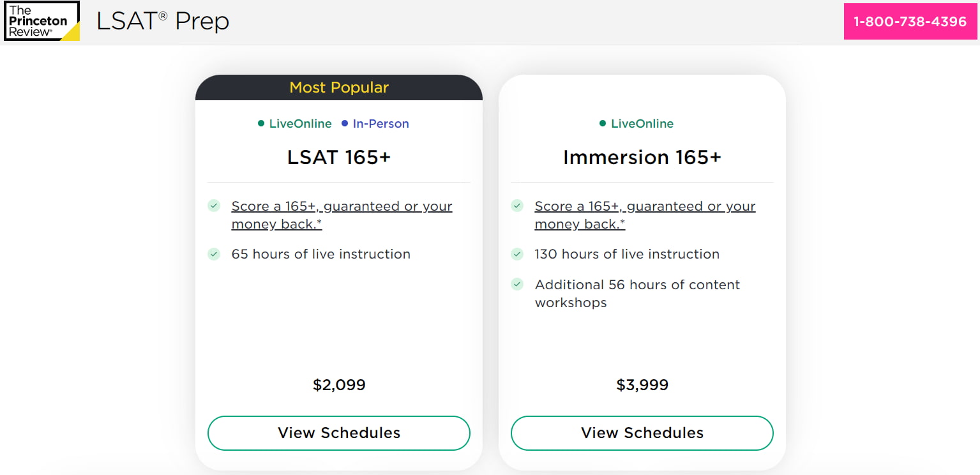
Task: Click Additional 56 hours of content workshops
Action: (x=637, y=294)
